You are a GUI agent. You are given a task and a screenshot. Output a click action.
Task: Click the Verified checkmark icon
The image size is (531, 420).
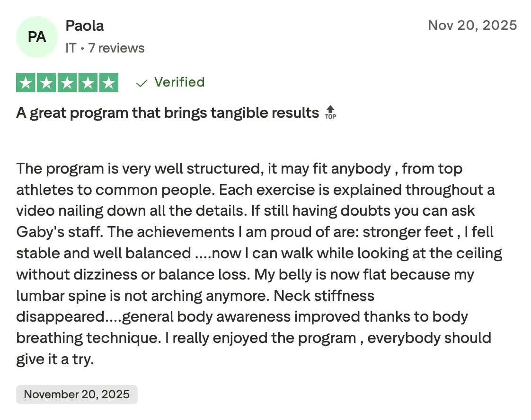pos(142,83)
